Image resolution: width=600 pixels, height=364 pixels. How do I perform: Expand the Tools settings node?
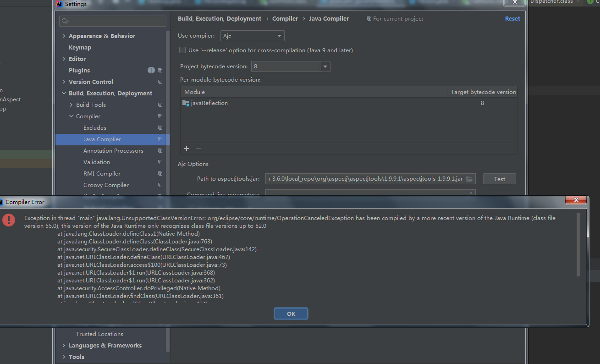(x=64, y=357)
